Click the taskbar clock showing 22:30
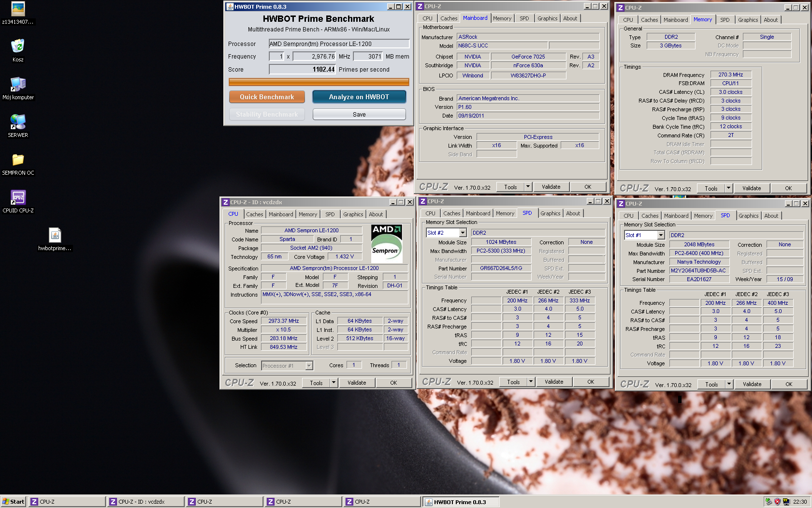The image size is (812, 508). [800, 502]
